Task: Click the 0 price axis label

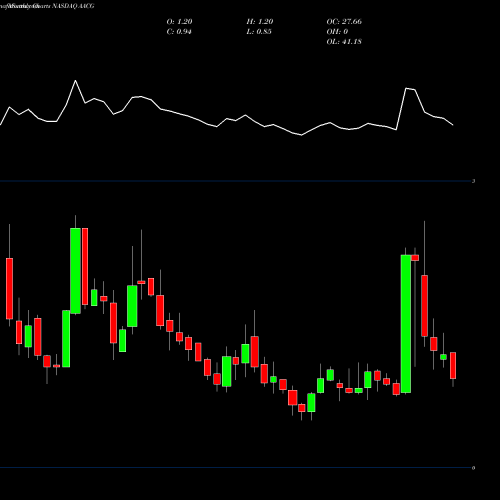Action: (473, 468)
